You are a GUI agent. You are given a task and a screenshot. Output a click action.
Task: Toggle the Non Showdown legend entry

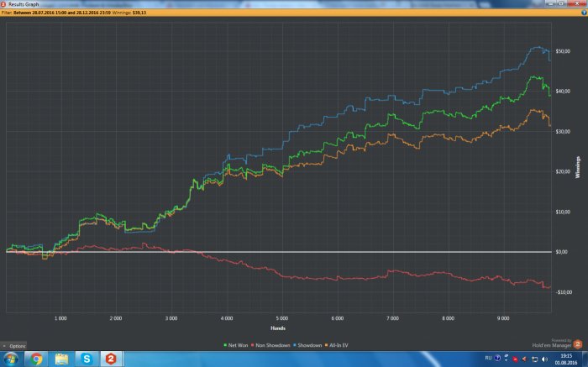tap(270, 345)
